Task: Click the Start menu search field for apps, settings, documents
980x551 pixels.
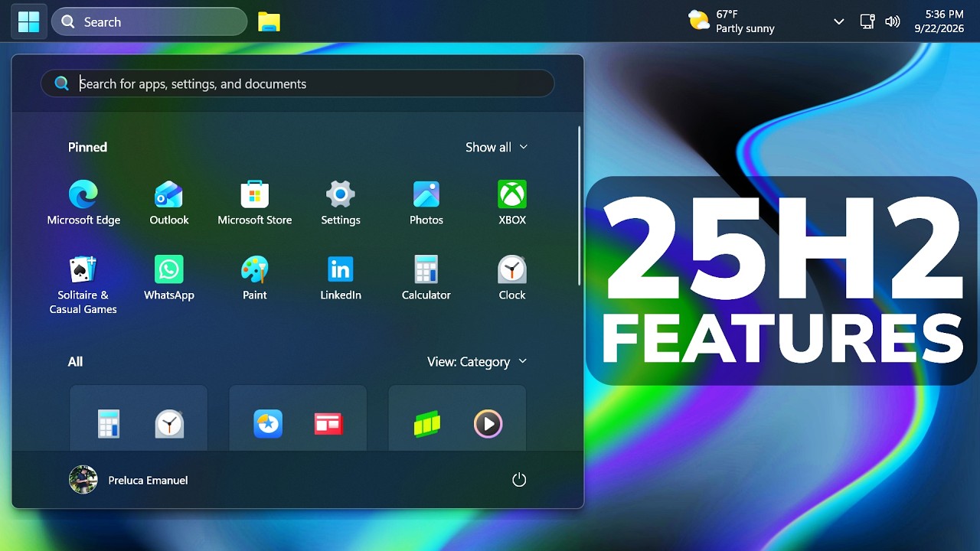Action: point(297,83)
